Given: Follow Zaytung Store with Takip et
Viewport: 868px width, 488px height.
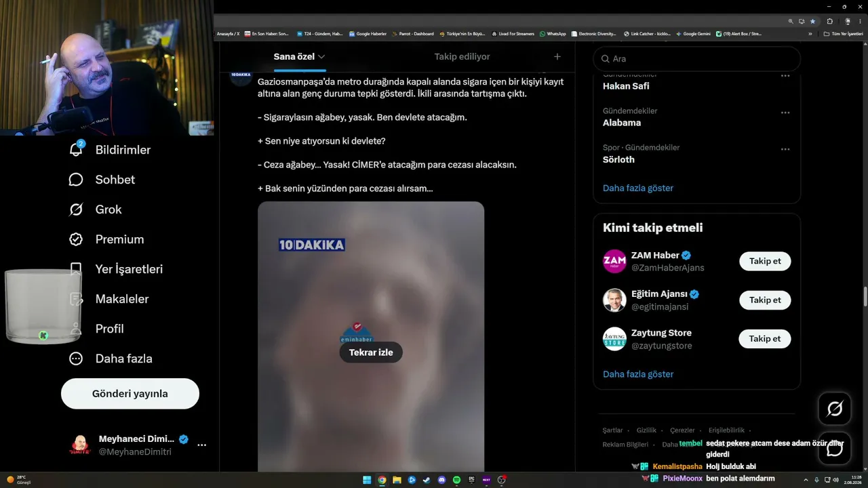Looking at the screenshot, I should click(x=765, y=339).
